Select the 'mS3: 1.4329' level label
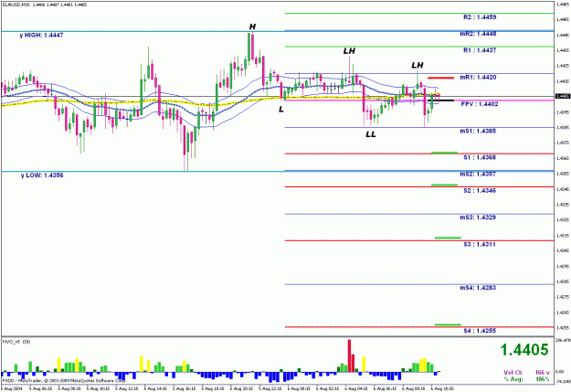Image resolution: width=571 pixels, height=392 pixels. 478,217
